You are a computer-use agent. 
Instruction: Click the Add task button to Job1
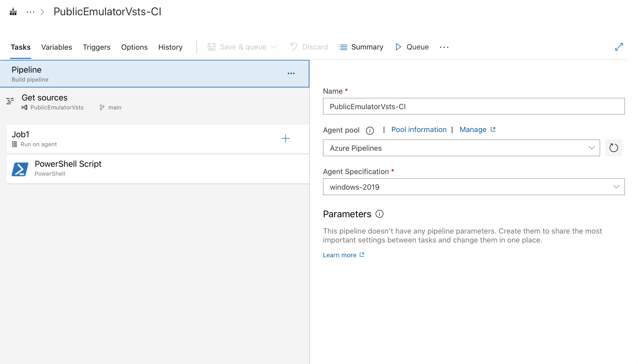point(285,138)
